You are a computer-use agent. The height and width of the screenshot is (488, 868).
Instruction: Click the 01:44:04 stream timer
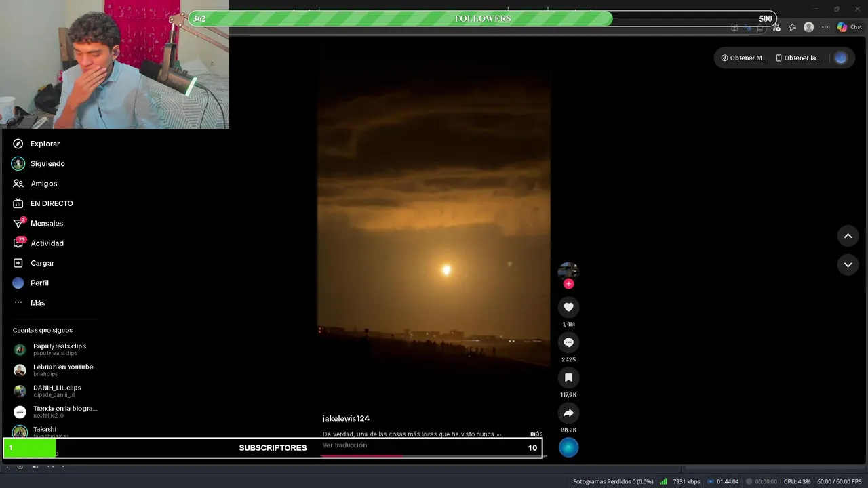[x=728, y=481]
